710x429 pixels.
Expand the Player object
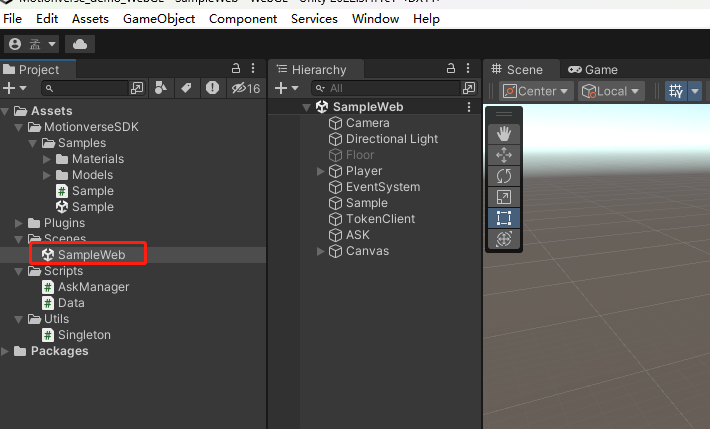pos(321,171)
